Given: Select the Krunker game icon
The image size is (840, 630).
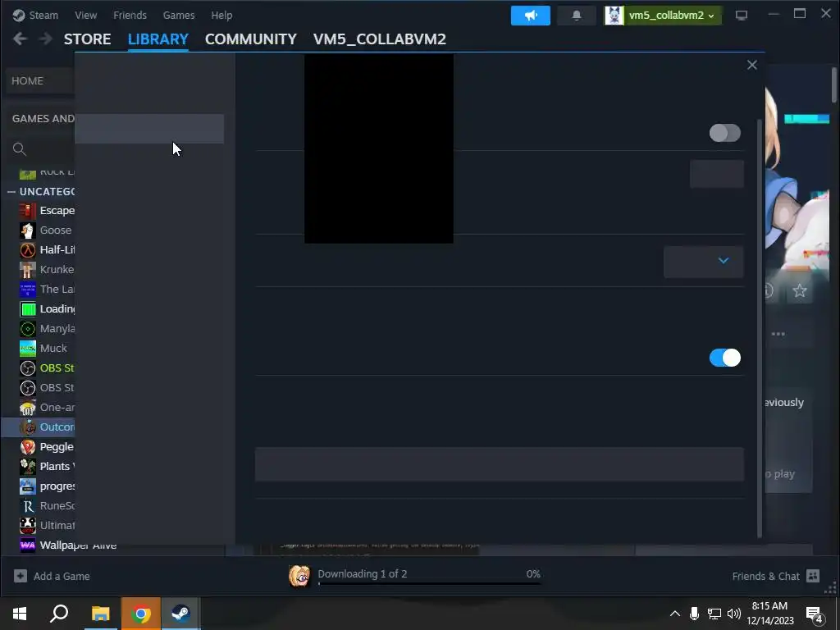Looking at the screenshot, I should [28, 269].
